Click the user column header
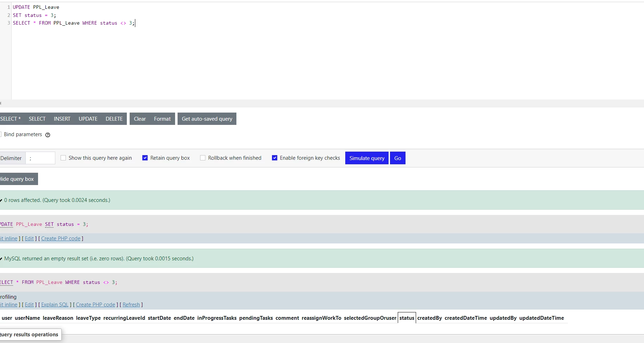Viewport: 644px width, 343px height. (x=7, y=318)
